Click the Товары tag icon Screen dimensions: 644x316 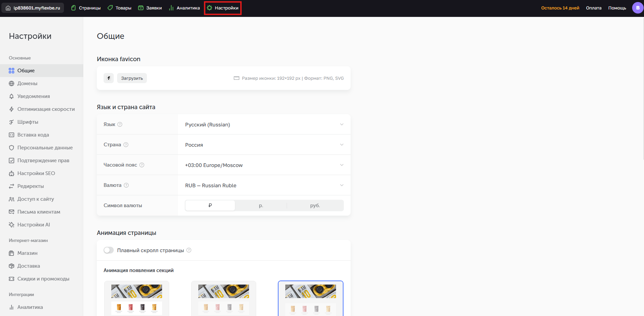coord(110,8)
